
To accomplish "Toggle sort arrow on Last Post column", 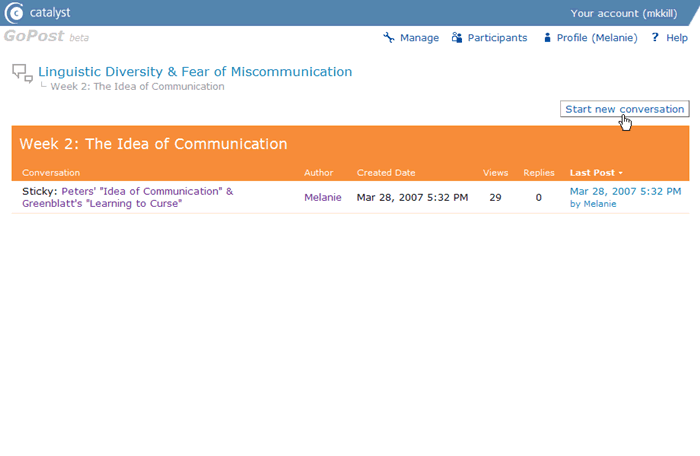I will tap(620, 174).
